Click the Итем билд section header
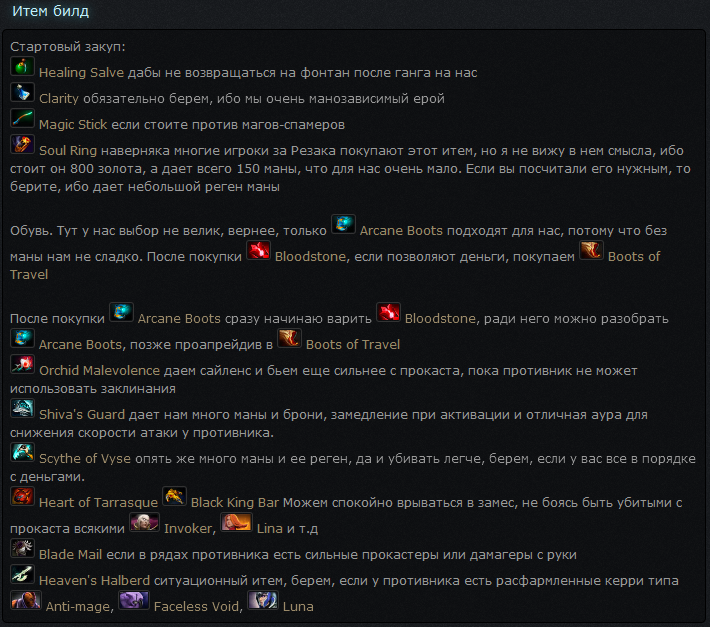710x627 pixels. (x=50, y=11)
